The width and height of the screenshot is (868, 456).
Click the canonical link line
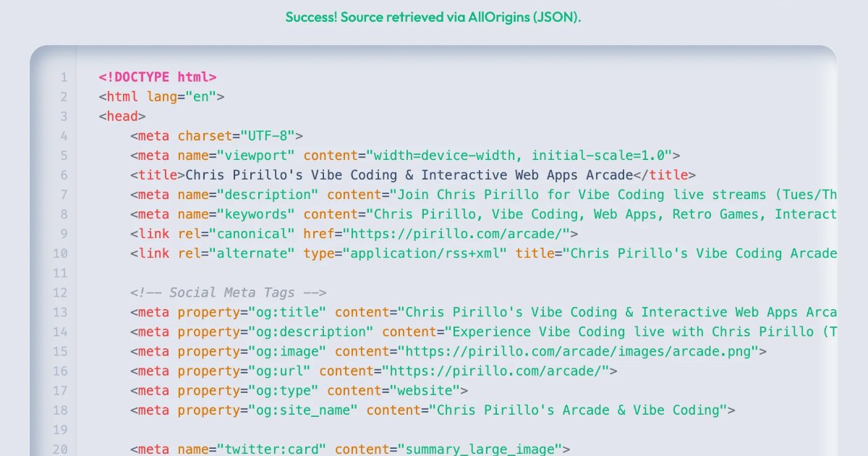(x=354, y=233)
